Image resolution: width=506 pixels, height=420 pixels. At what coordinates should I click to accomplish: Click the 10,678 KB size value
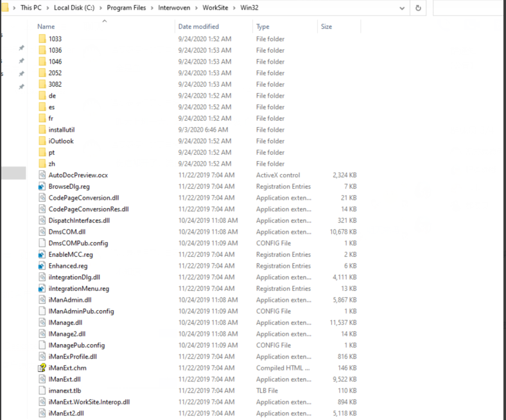point(343,231)
